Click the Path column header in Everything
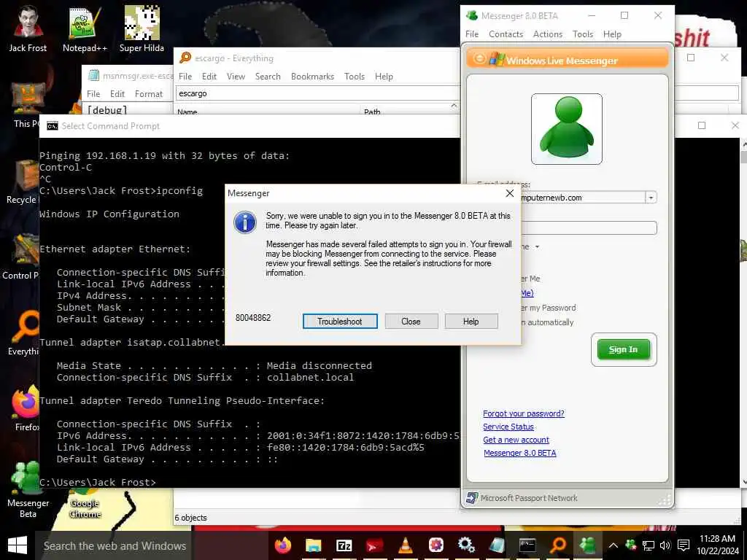 [372, 112]
